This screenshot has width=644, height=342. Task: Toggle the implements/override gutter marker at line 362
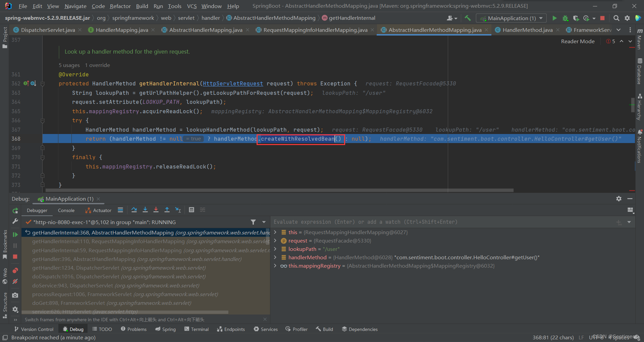26,83
